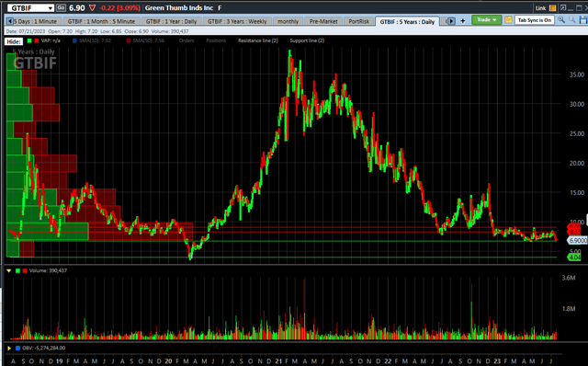Toggle VAP: n/a legend entry

click(x=51, y=40)
